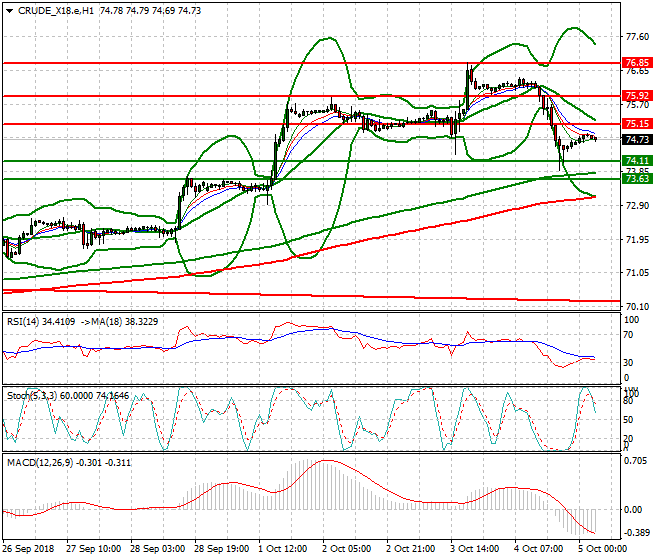The height and width of the screenshot is (560, 660).
Task: Click the 4 Oct 07:00 time label
Action: click(538, 549)
